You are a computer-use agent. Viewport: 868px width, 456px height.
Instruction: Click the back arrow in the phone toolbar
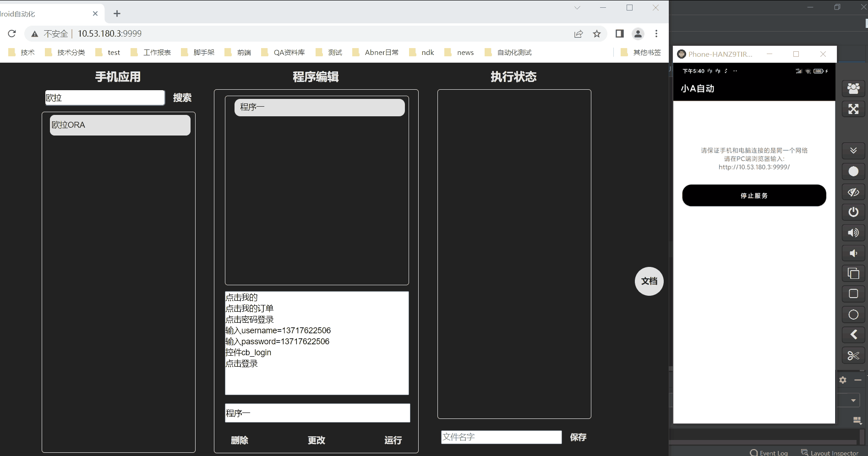(853, 335)
